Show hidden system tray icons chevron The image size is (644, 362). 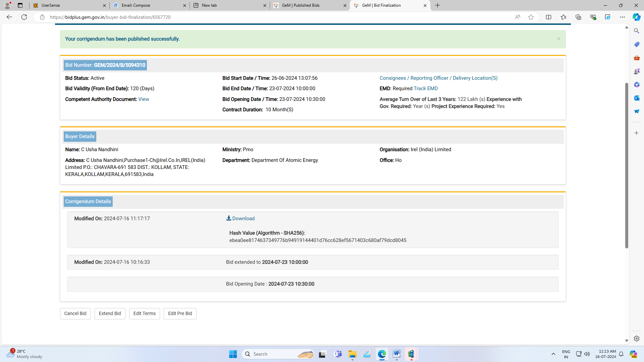click(x=553, y=354)
